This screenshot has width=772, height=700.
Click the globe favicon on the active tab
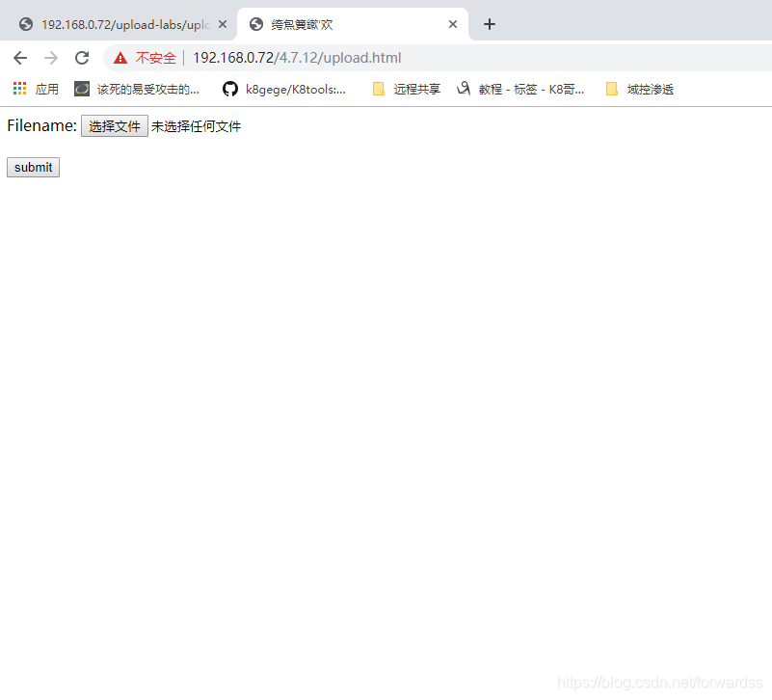click(256, 24)
